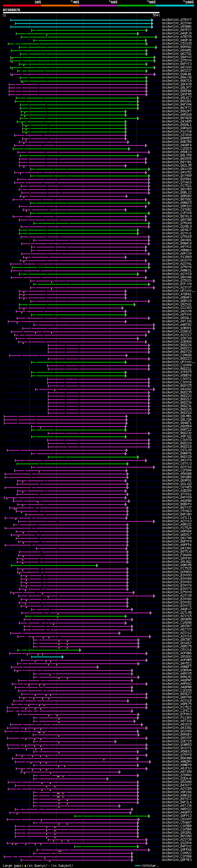Open the UniRef100_Q9SBN0 hit label
197x868 pixels.
[x=177, y=26]
